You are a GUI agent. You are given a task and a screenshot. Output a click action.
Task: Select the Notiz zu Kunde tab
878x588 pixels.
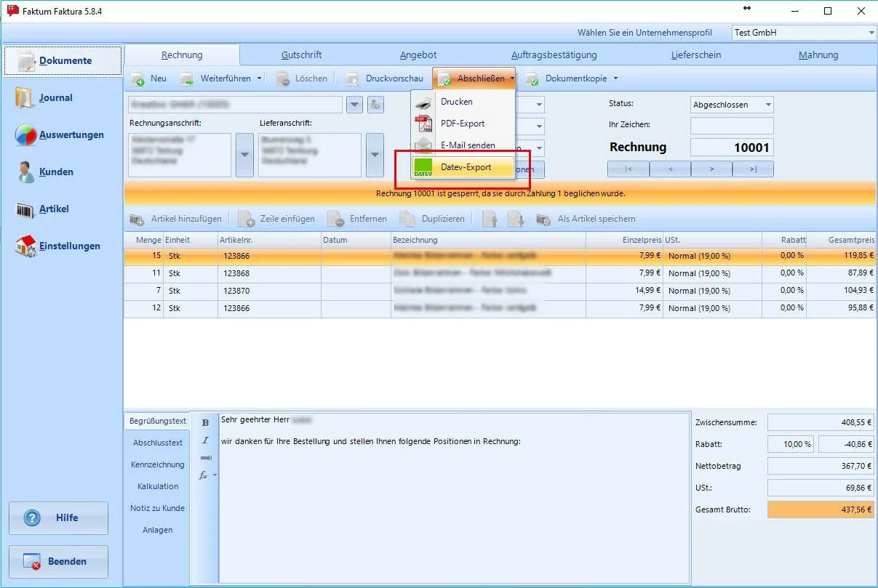pyautogui.click(x=158, y=508)
